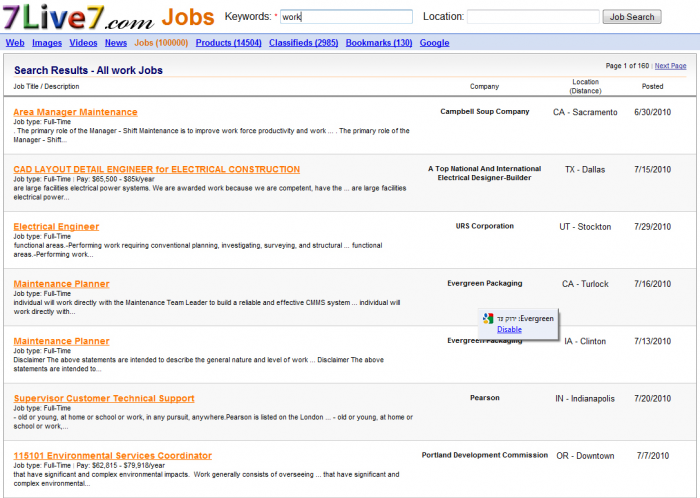Click Portland Development Commission company name
The image size is (700, 498).
click(485, 455)
